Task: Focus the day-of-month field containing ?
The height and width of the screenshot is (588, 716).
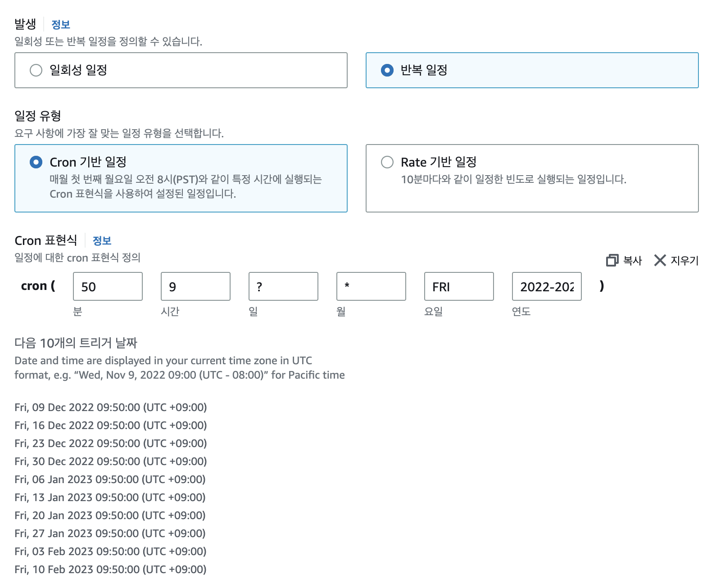Action: coord(283,286)
